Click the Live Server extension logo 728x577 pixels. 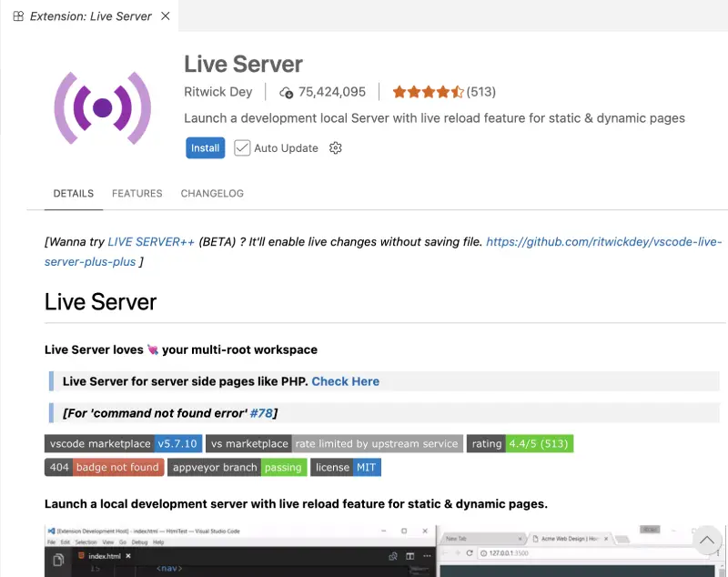tap(103, 106)
